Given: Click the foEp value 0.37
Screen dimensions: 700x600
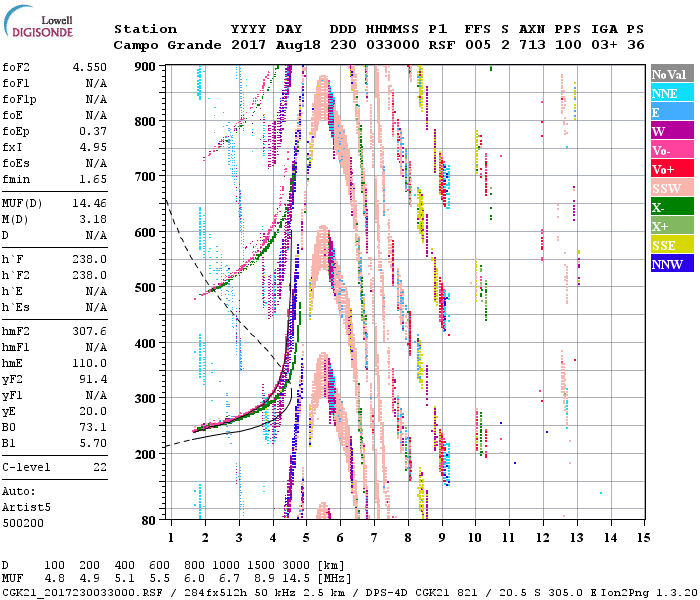Looking at the screenshot, I should (93, 131).
